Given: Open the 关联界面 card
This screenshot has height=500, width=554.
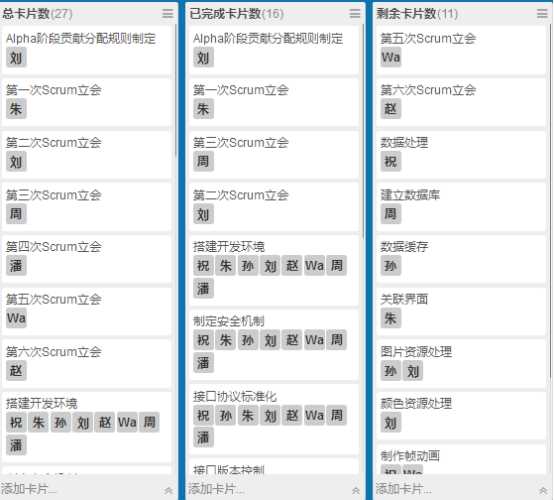Looking at the screenshot, I should pos(461,311).
